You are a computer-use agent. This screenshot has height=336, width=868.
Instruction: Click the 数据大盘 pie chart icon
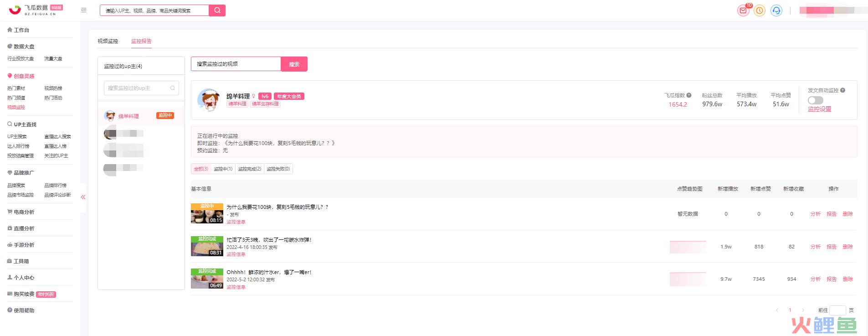pos(10,46)
